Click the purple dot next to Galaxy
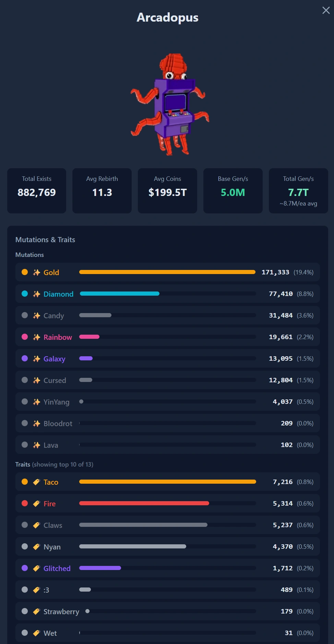Screen dimensions: 334x644 pyautogui.click(x=25, y=358)
